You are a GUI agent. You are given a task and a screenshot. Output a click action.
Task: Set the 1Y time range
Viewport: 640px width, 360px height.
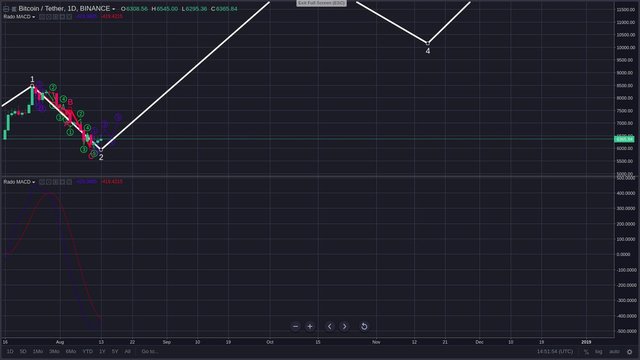pos(102,351)
